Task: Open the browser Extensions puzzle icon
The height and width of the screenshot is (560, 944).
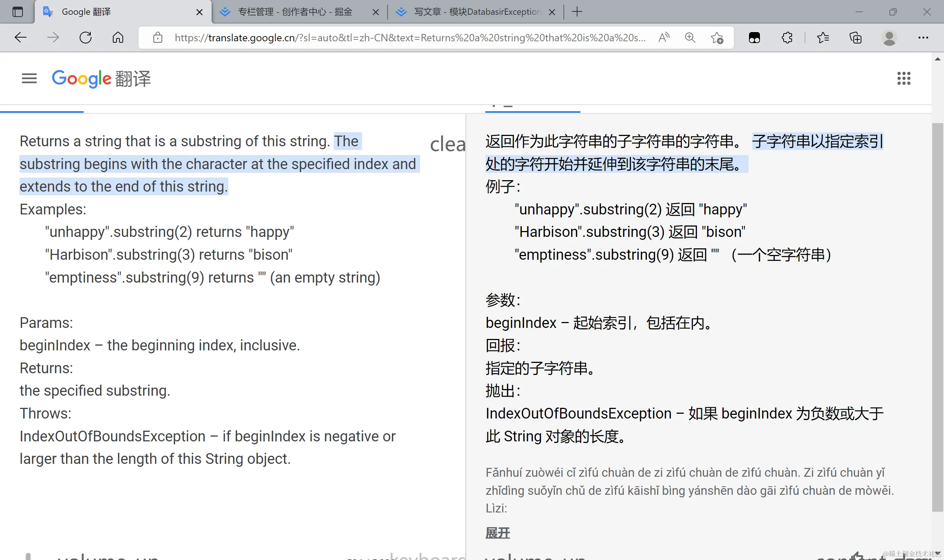Action: click(x=787, y=38)
